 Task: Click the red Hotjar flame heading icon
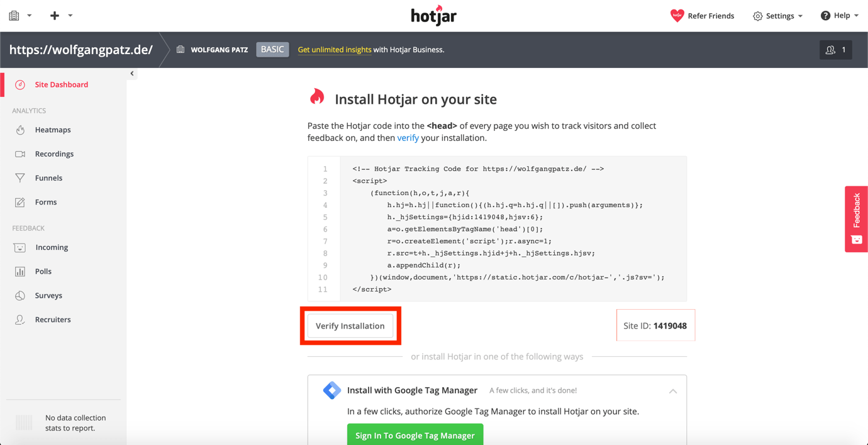[x=317, y=96]
